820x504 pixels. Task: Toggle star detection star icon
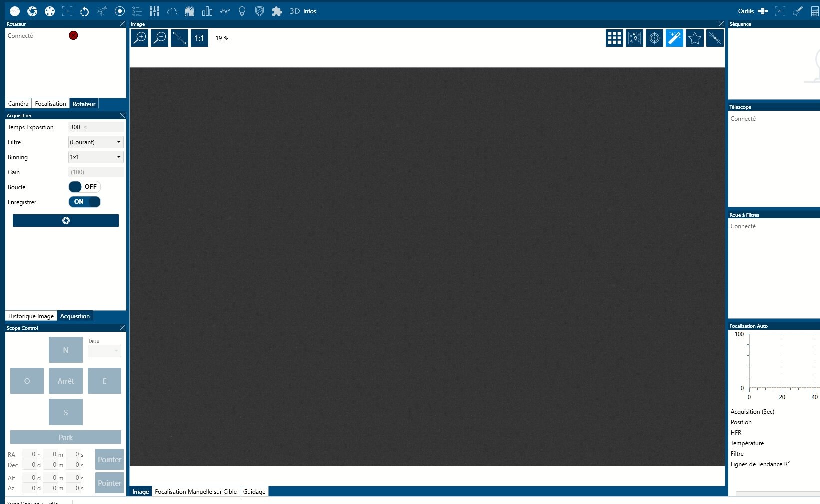(694, 38)
